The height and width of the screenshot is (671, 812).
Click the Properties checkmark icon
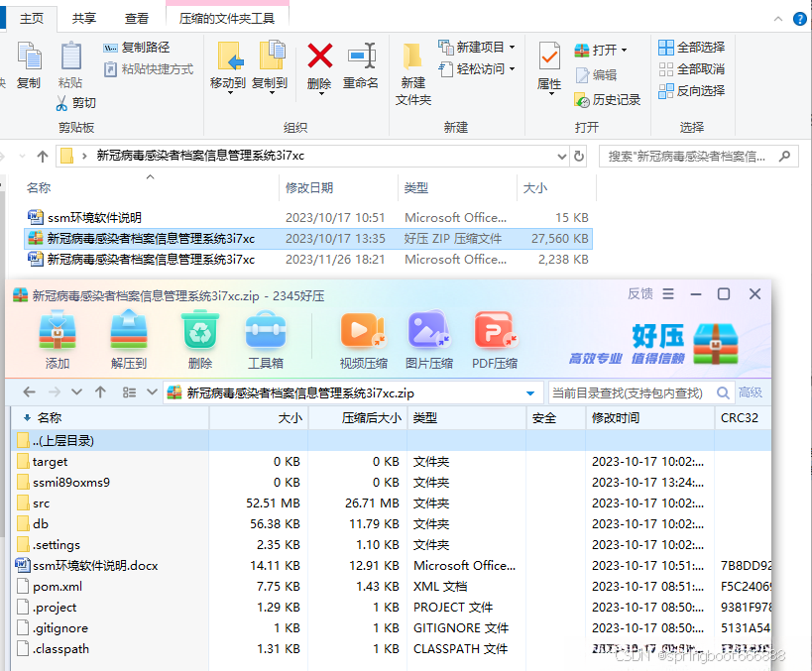pyautogui.click(x=549, y=56)
